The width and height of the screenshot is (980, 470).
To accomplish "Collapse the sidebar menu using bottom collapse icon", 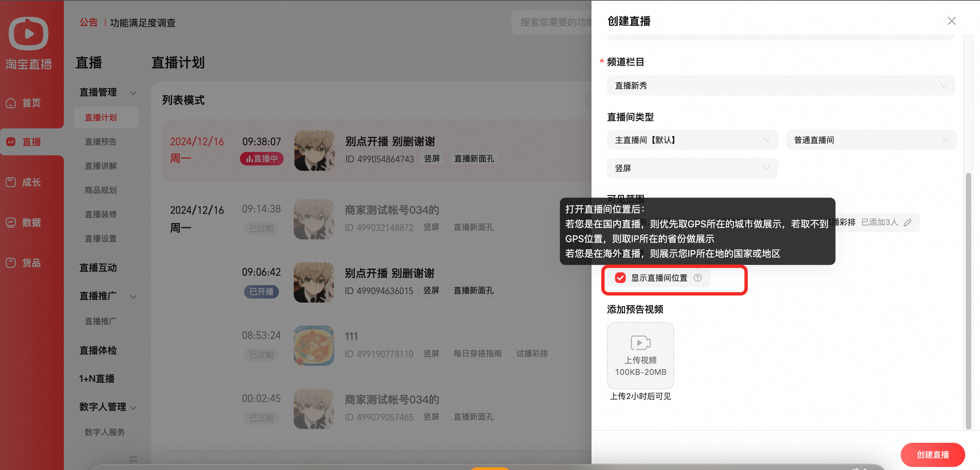I will [x=133, y=460].
